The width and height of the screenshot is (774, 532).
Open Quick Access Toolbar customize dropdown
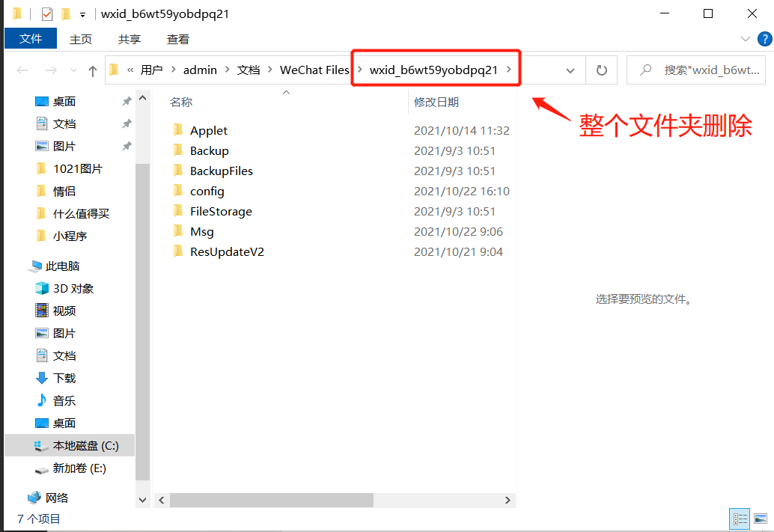[x=82, y=14]
